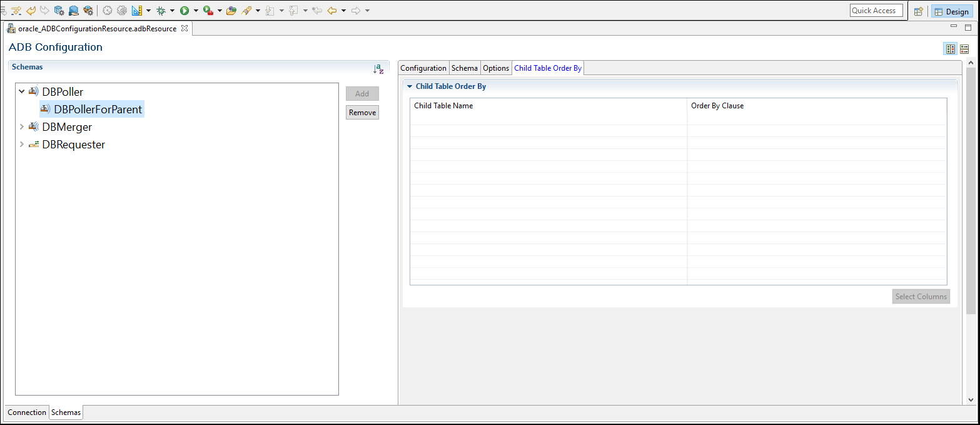
Task: Click the open folder icon in the toolbar
Action: click(231, 11)
